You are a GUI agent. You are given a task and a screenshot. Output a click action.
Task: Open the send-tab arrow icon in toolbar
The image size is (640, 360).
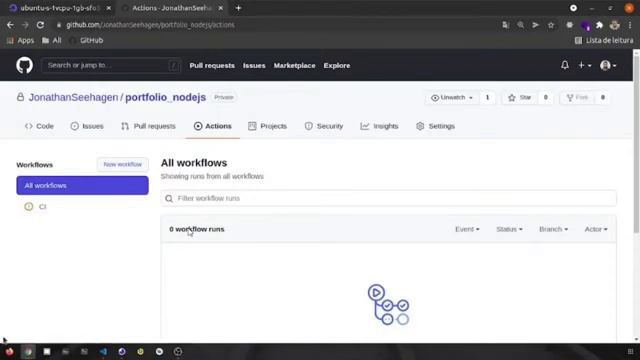pos(536,25)
